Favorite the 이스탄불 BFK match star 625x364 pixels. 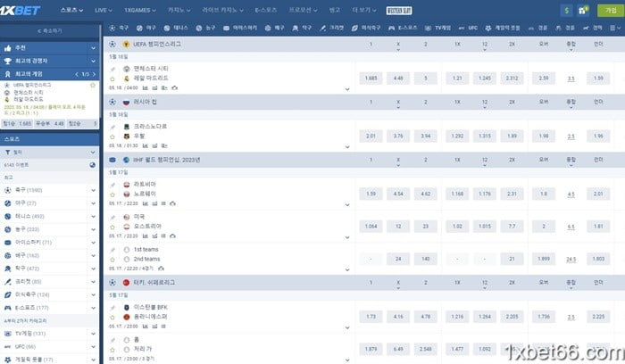tap(112, 318)
